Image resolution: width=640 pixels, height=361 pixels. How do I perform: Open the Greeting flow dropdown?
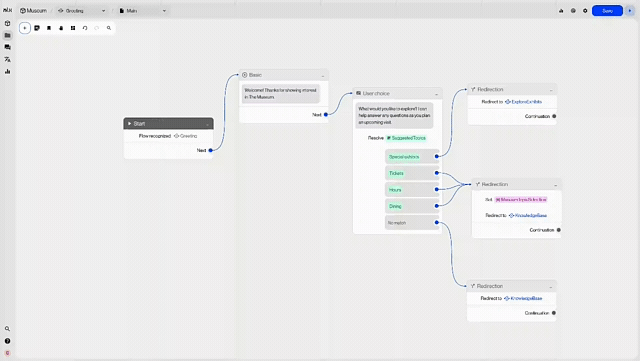click(x=81, y=11)
